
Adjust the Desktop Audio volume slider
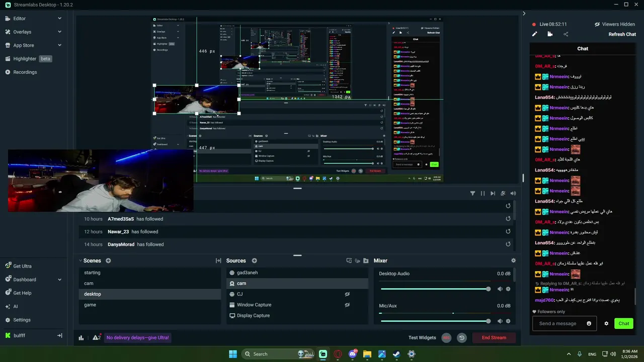click(x=436, y=289)
